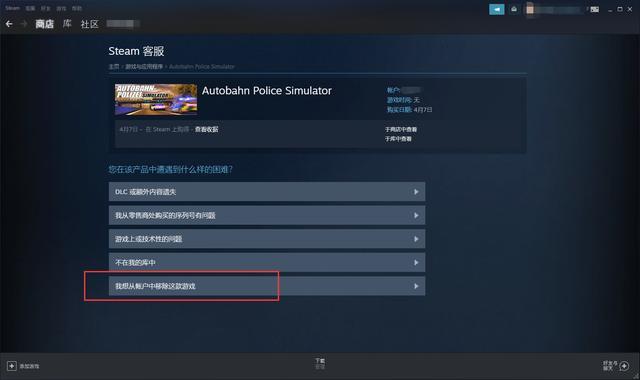Click the 于商店中查看 link
The height and width of the screenshot is (380, 640).
(401, 129)
